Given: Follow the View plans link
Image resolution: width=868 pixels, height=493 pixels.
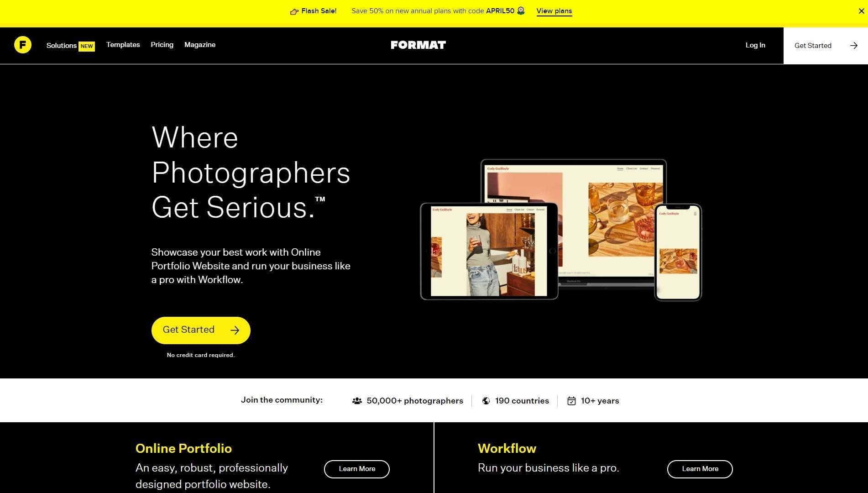Looking at the screenshot, I should (x=554, y=11).
